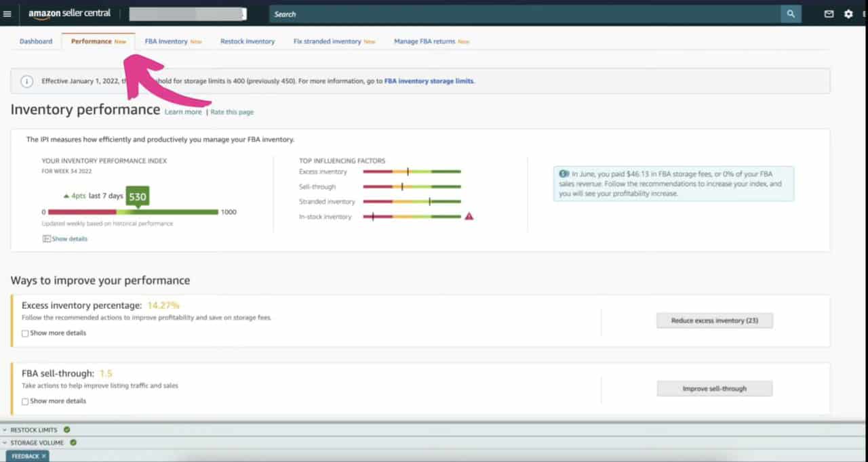Image resolution: width=868 pixels, height=462 pixels.
Task: Click the Reduce excess inventory (23) button
Action: (715, 320)
